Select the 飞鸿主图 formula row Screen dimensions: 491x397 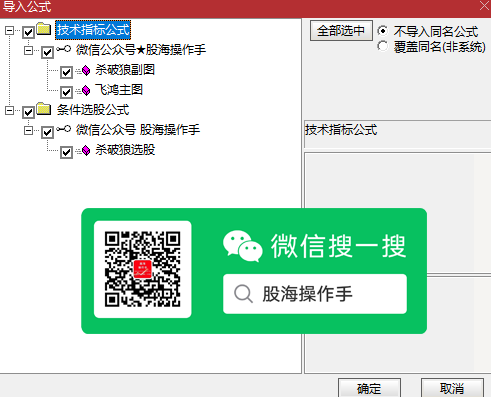pos(119,90)
